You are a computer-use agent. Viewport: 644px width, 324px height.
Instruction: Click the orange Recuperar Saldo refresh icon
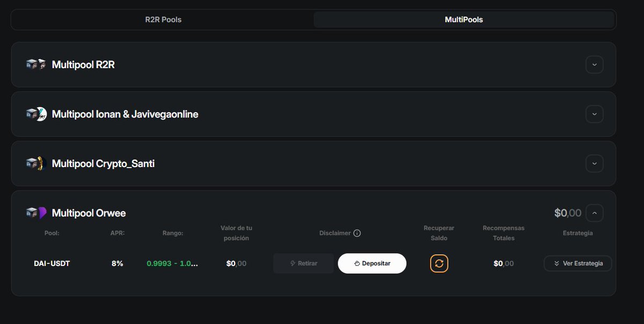click(439, 263)
